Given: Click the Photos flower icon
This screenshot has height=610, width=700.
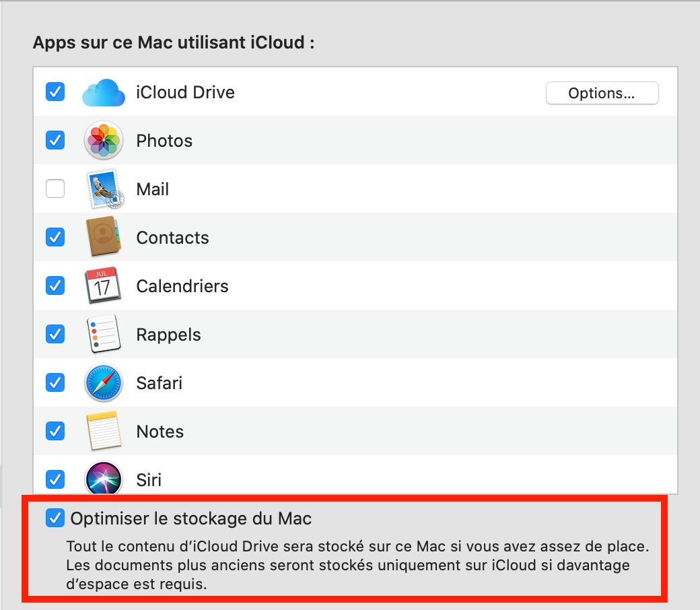Looking at the screenshot, I should click(x=104, y=140).
